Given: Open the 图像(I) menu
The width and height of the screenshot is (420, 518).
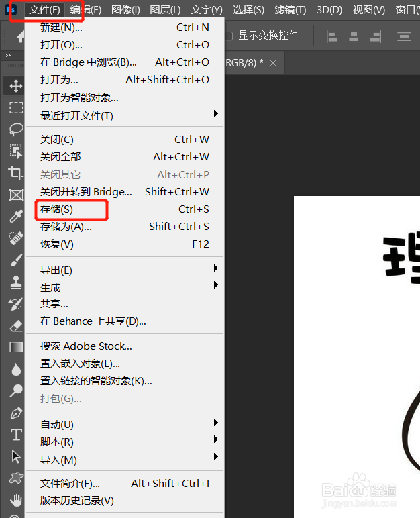Looking at the screenshot, I should pyautogui.click(x=125, y=10).
